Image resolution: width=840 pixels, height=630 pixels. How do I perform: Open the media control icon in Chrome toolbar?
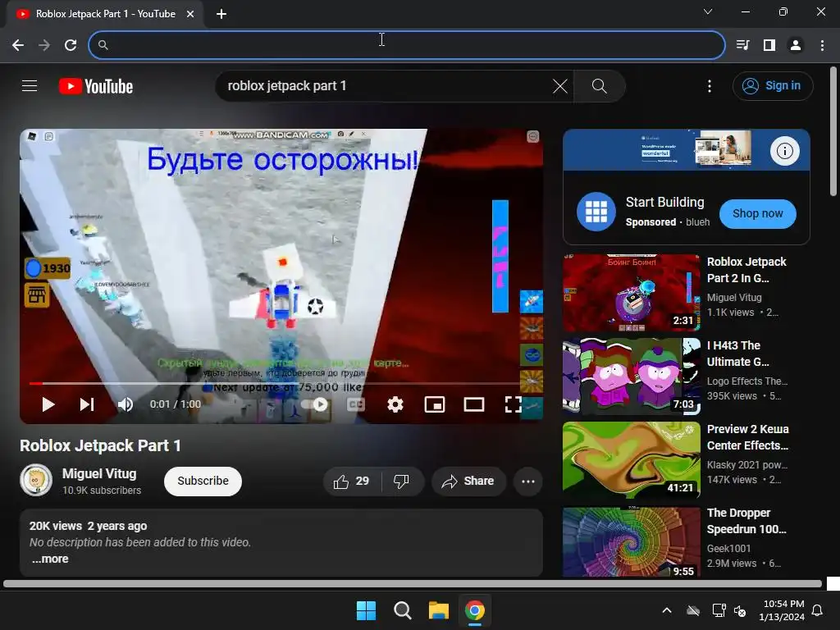coord(743,46)
